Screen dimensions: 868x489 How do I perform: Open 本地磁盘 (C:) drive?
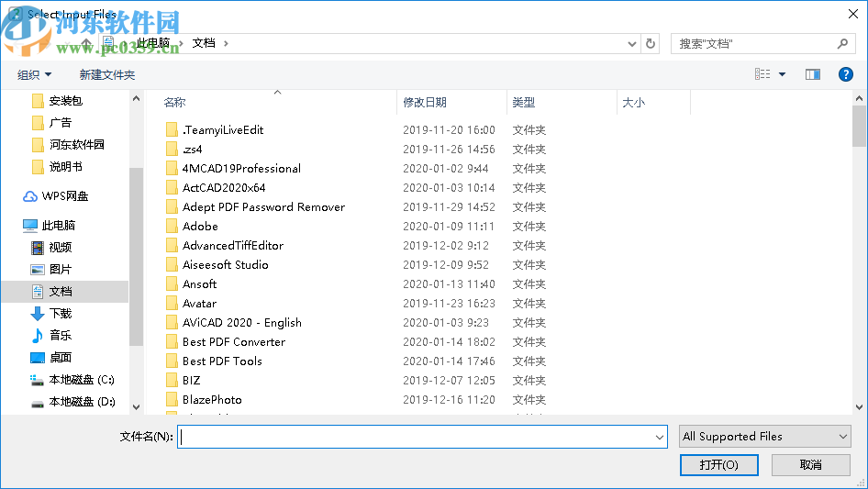pos(82,379)
